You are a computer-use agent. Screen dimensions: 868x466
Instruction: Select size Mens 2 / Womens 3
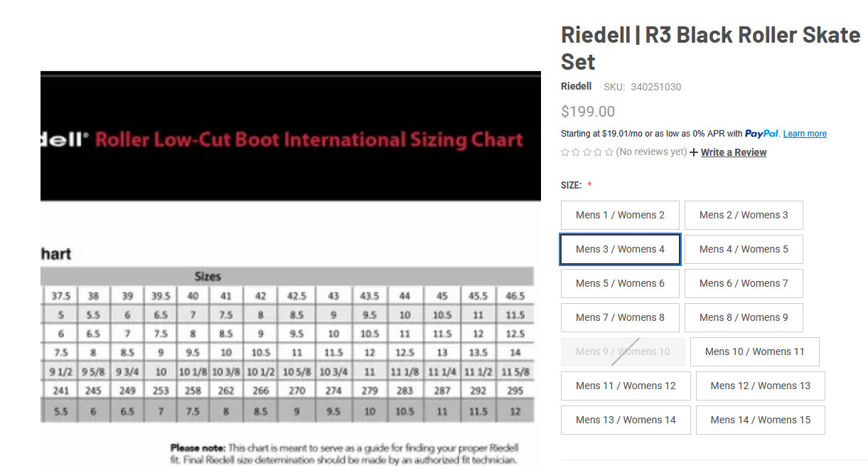[744, 215]
